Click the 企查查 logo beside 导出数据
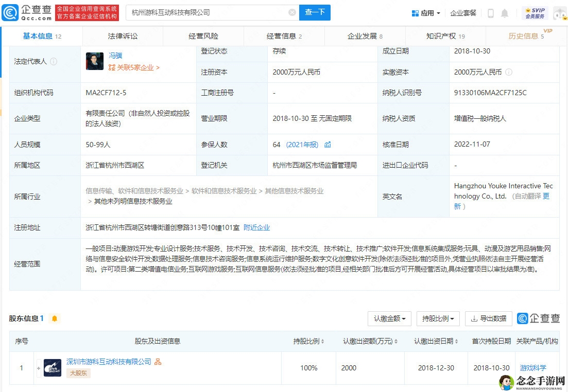Image resolution: width=568 pixels, height=392 pixels. point(538,318)
